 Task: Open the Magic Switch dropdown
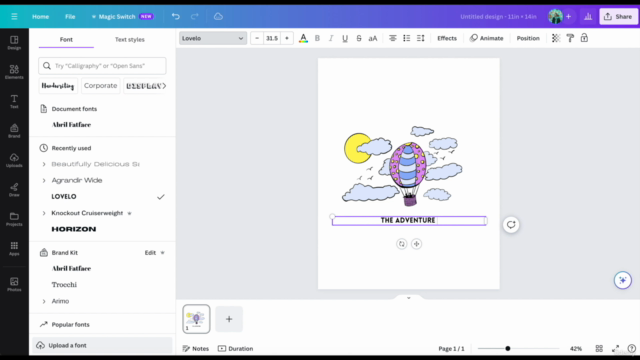coord(122,16)
